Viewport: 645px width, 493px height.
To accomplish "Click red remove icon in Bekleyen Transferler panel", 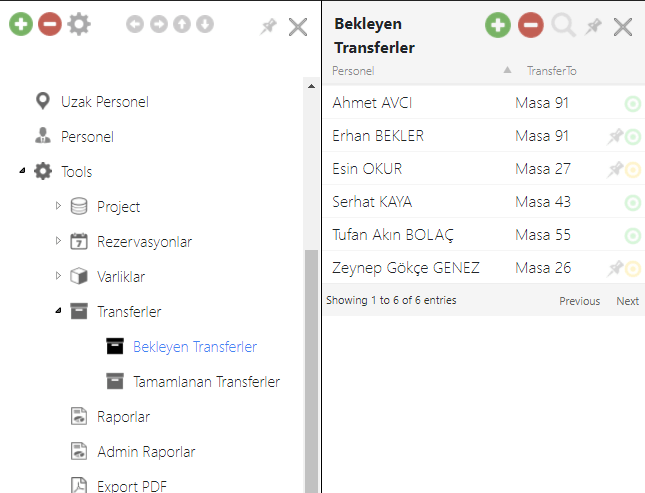I will click(531, 26).
